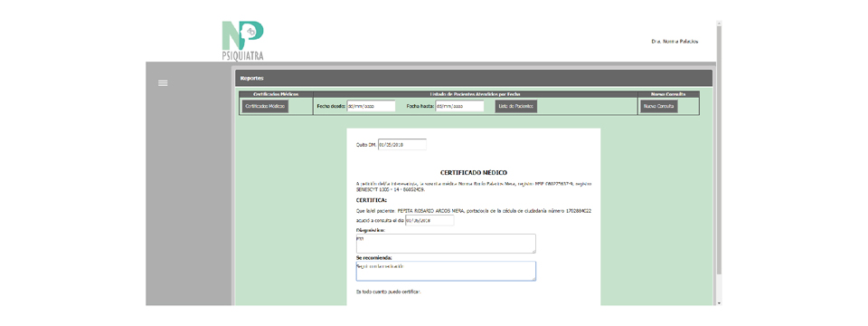Click the page scrollbar up arrow

pyautogui.click(x=719, y=24)
